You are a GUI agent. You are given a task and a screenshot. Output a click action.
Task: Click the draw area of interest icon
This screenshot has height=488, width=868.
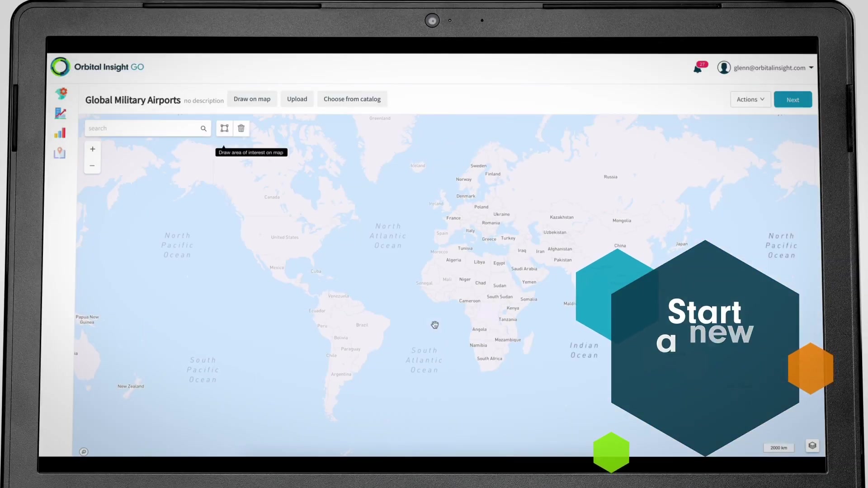(224, 127)
